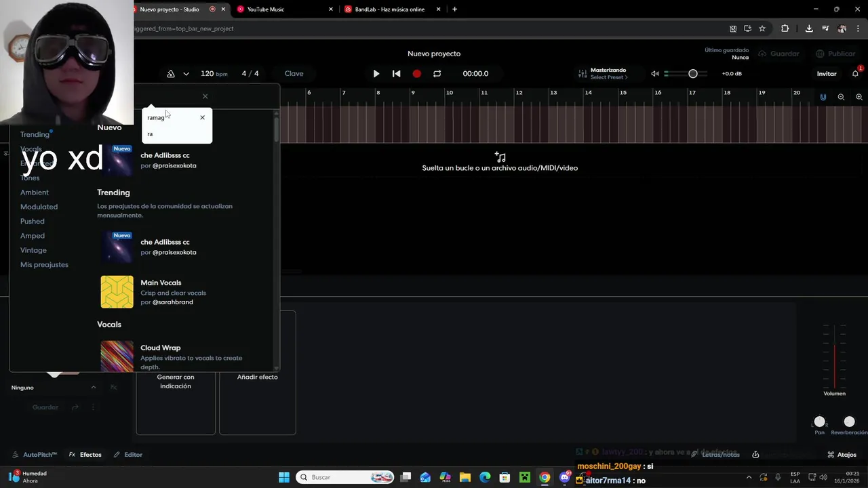Adjust the master volume slider knob
868x488 pixels.
pyautogui.click(x=693, y=74)
